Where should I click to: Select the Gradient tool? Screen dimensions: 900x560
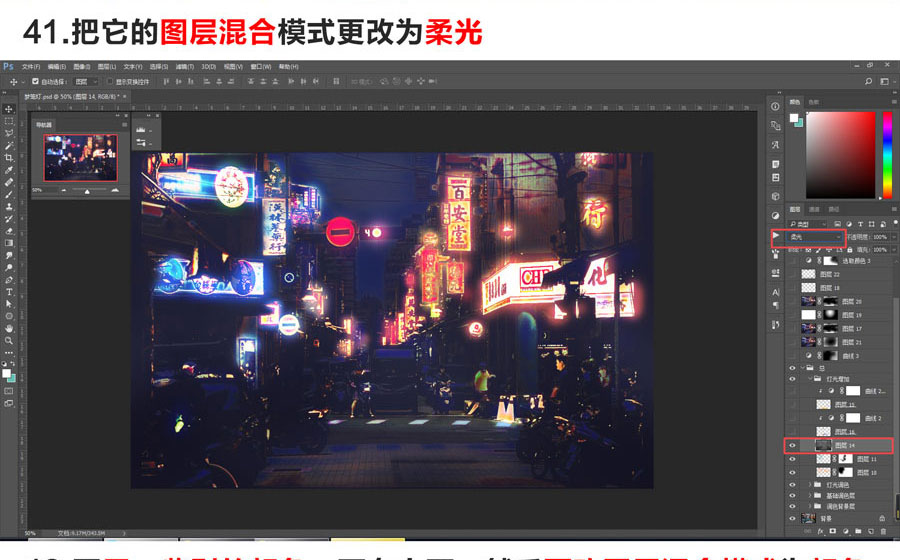9,243
